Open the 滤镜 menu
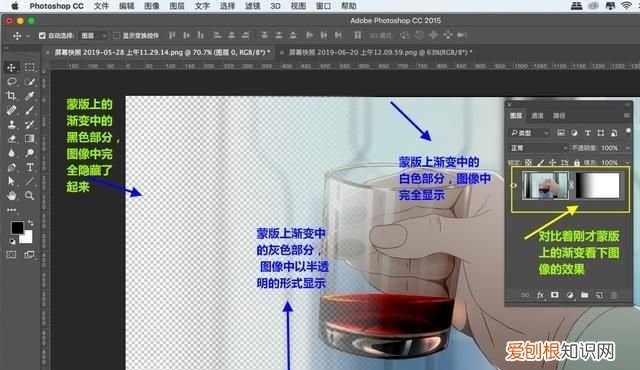The height and width of the screenshot is (370, 640). 253,6
